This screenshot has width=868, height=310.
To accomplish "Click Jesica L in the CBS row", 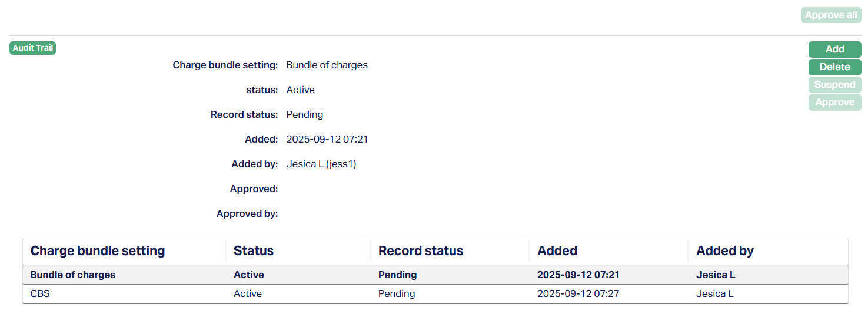I will pyautogui.click(x=714, y=293).
